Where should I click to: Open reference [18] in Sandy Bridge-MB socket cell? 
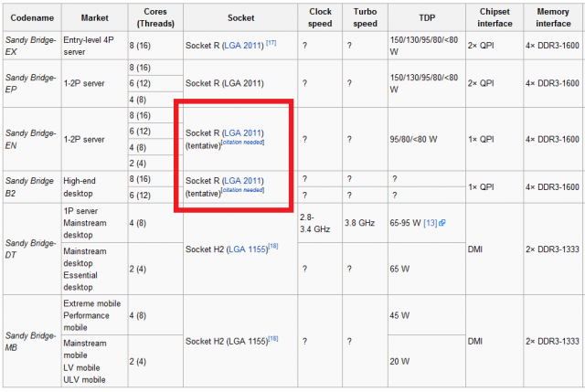[x=273, y=339]
